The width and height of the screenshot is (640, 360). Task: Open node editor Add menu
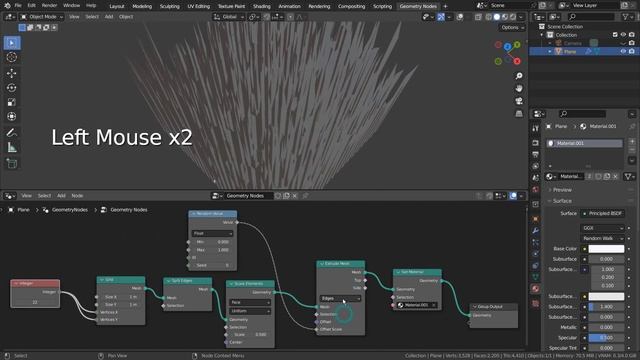tap(61, 196)
